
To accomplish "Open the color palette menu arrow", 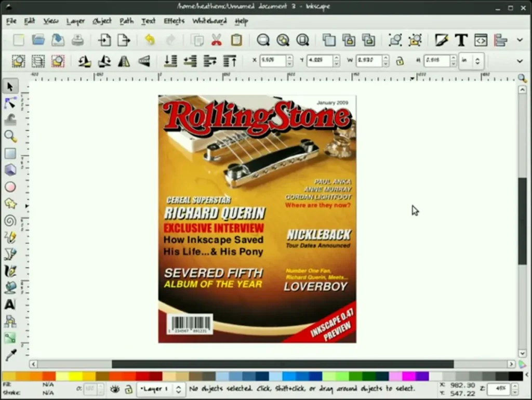I will (527, 375).
